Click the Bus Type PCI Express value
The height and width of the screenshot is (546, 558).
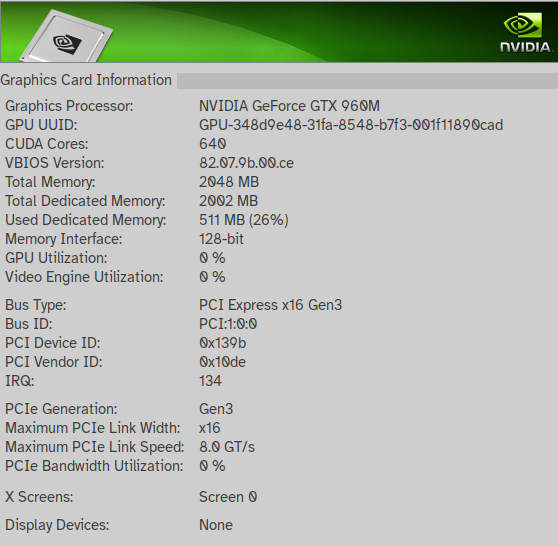pyautogui.click(x=270, y=305)
